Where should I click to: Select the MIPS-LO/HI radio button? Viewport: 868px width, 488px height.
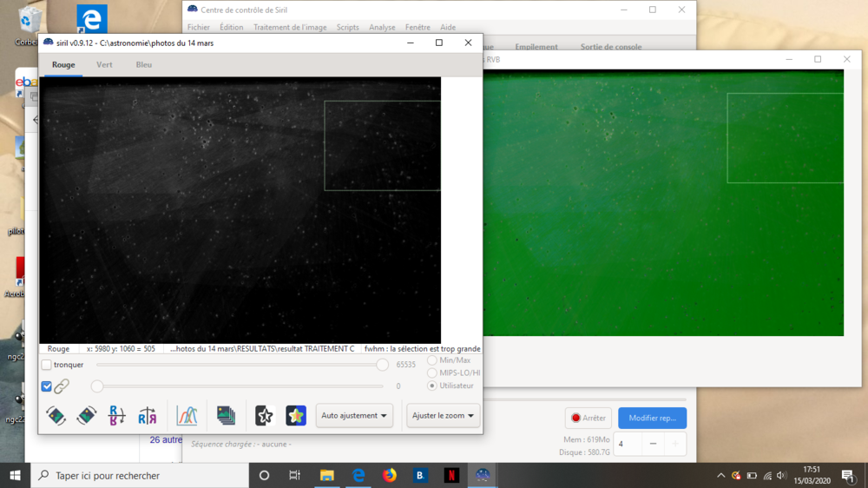pos(431,373)
